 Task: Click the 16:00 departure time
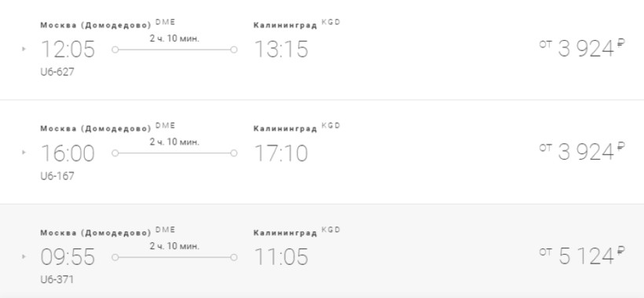click(68, 153)
